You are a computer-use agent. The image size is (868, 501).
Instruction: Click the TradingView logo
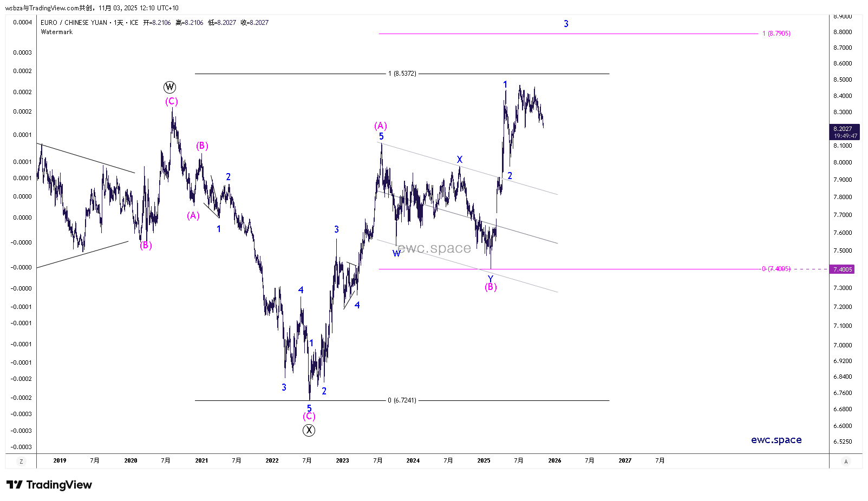pyautogui.click(x=49, y=485)
